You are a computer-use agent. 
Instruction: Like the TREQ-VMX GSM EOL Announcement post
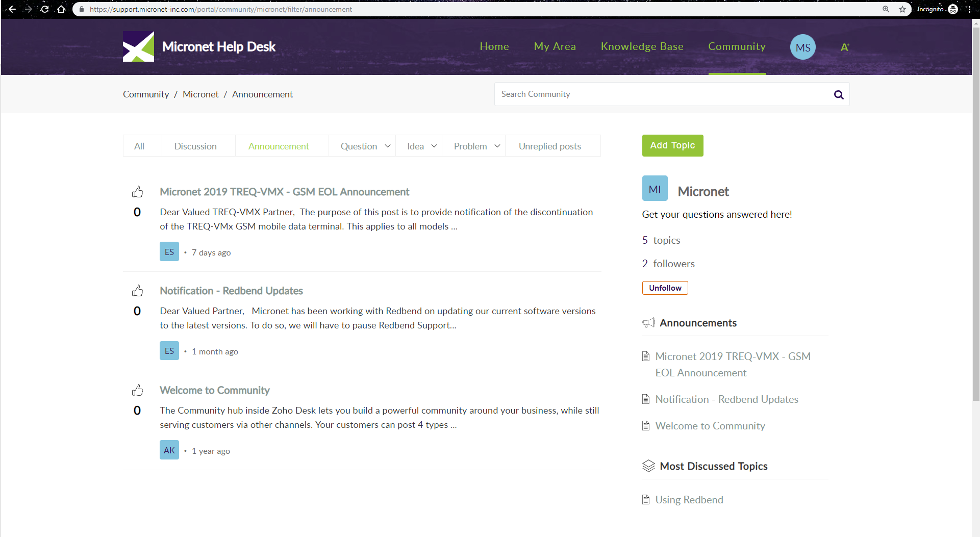(x=137, y=192)
